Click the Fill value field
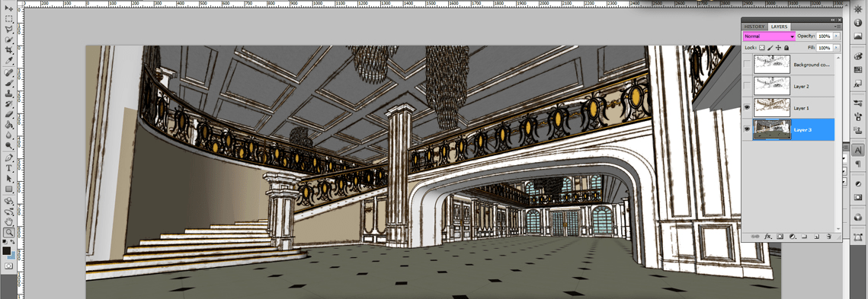Screen dimensions: 868x299 [825, 48]
